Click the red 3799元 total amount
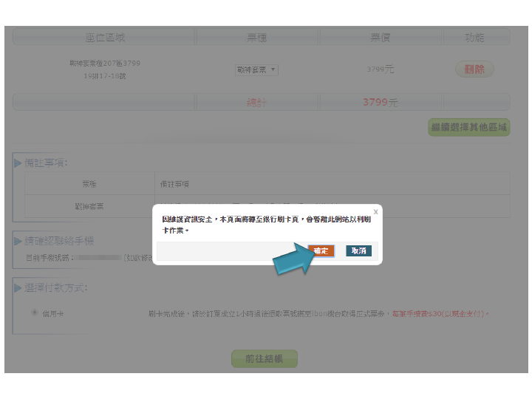This screenshot has width=532, height=399. point(381,102)
